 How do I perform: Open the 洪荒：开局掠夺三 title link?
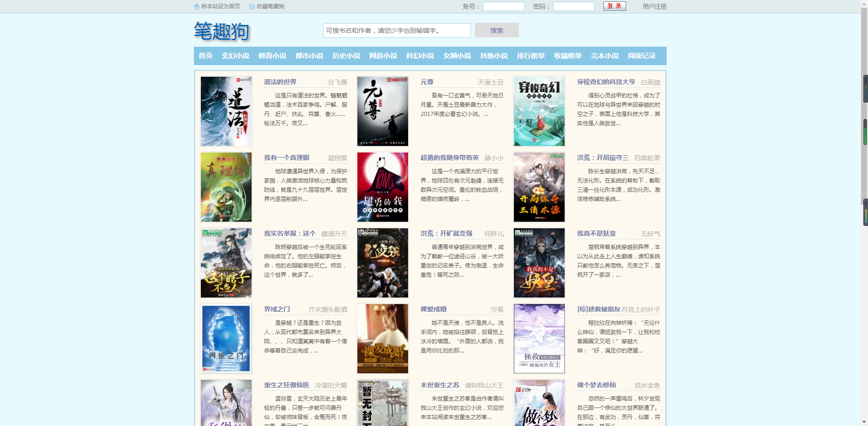[x=603, y=158]
